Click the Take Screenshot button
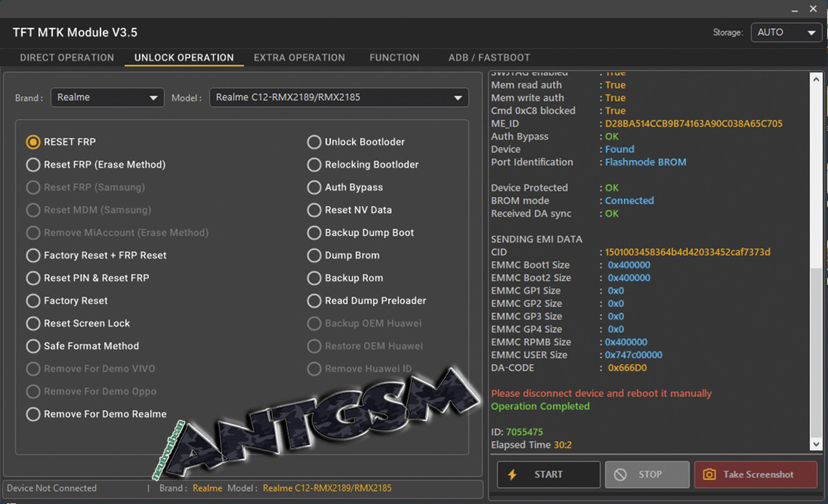The height and width of the screenshot is (504, 828). (754, 475)
